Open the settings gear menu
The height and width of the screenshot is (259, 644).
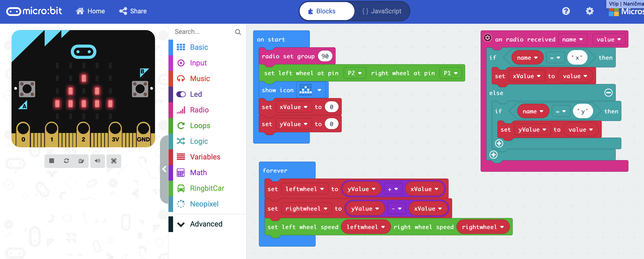pyautogui.click(x=589, y=11)
